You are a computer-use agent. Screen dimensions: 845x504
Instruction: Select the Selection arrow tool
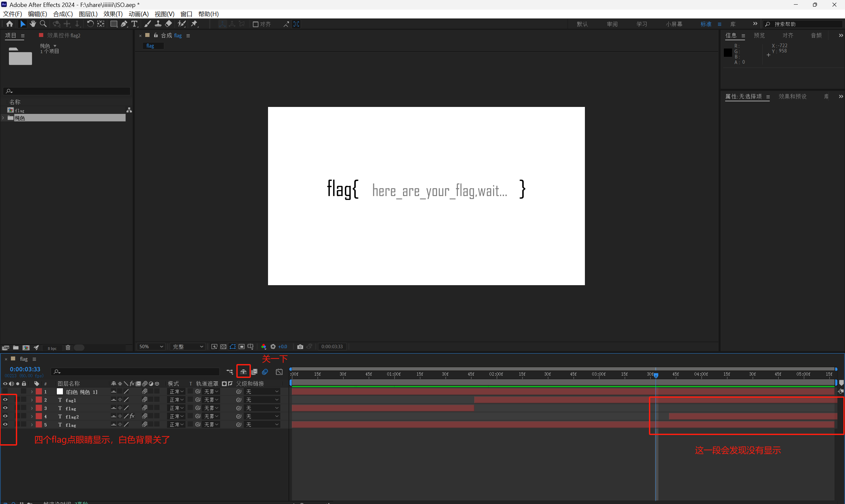(x=22, y=24)
